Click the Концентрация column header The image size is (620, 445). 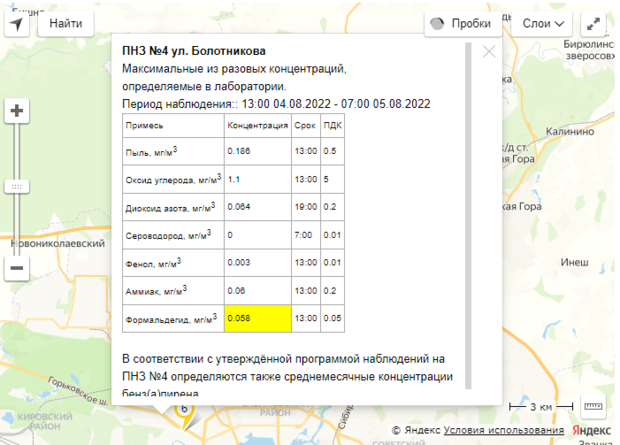coord(257,126)
